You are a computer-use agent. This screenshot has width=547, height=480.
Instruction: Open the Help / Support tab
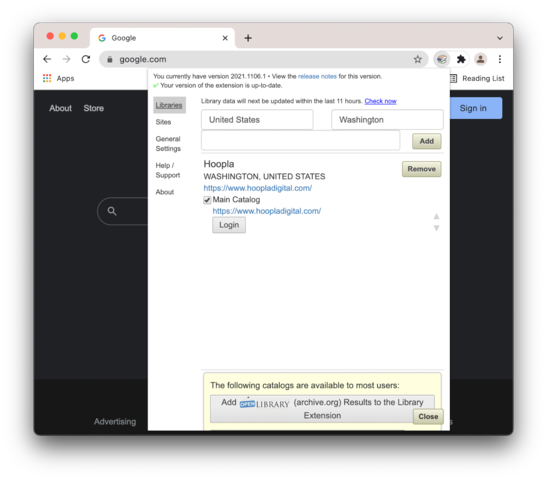coord(168,170)
